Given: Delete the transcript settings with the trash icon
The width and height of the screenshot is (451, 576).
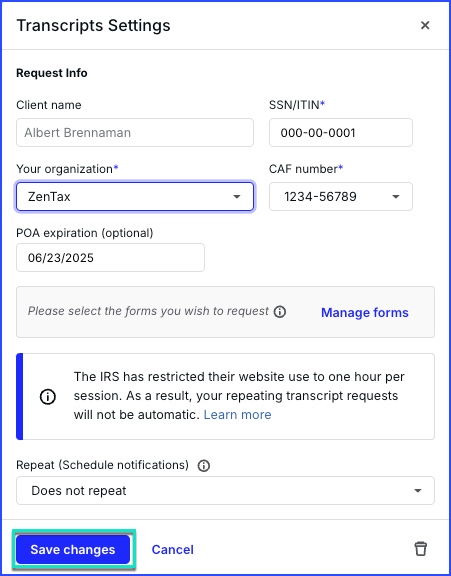Looking at the screenshot, I should click(421, 549).
